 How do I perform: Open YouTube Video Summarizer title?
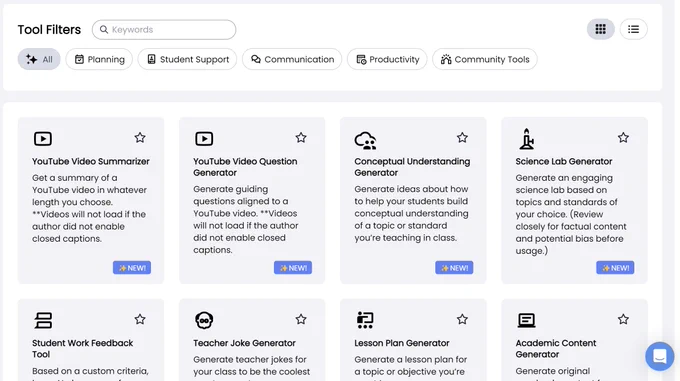point(91,161)
